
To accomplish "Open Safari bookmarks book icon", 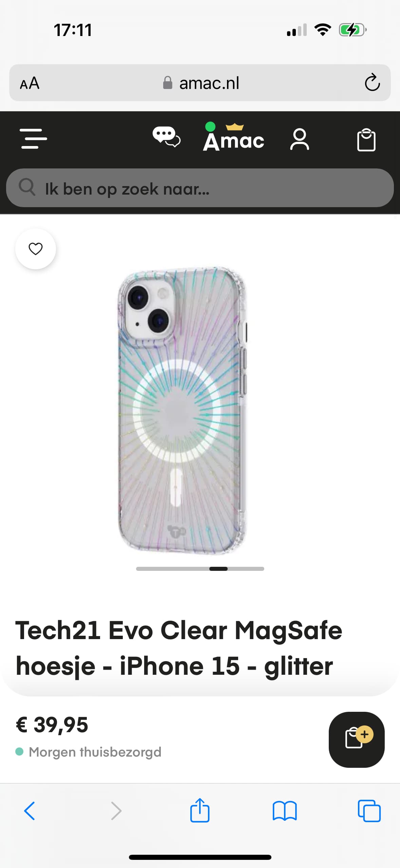I will pos(285,811).
